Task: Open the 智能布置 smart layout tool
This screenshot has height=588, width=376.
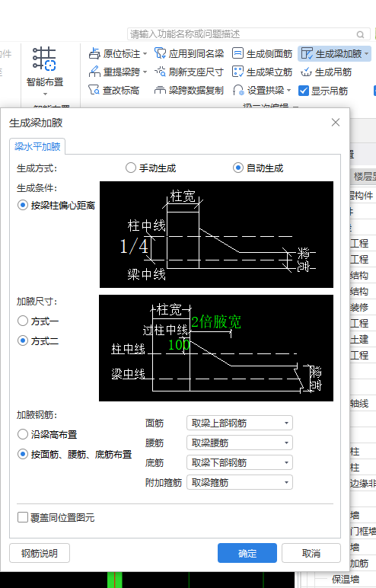Action: tap(44, 66)
